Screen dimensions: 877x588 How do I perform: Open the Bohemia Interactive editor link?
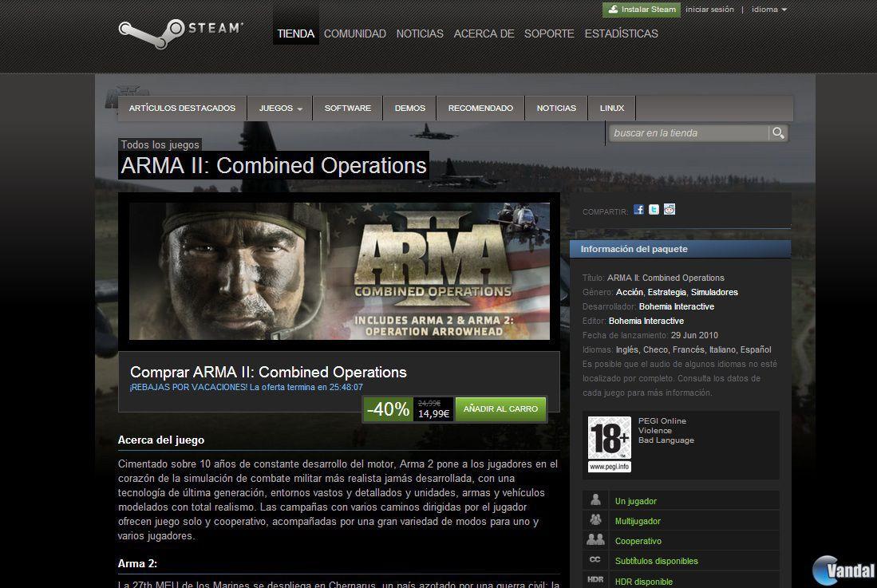pos(646,322)
